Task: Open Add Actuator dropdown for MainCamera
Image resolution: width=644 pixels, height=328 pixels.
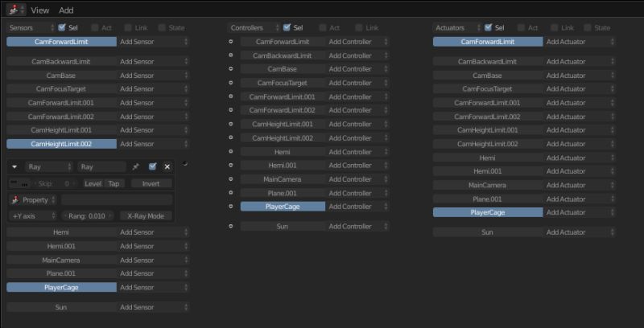Action: (580, 185)
